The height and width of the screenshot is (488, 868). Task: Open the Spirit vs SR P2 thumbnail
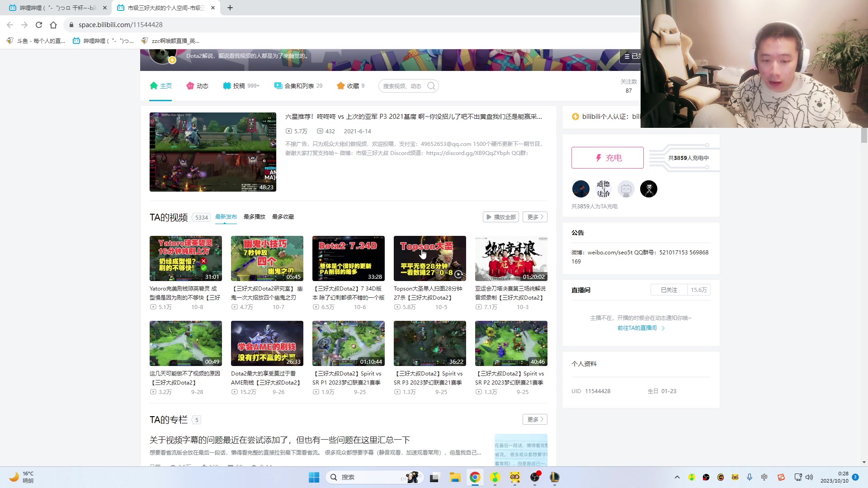click(x=511, y=343)
